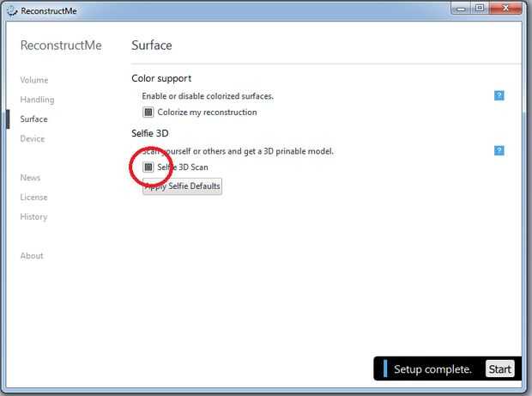Screen dimensions: 532x396
Task: Select the Surface settings page
Action: 34,119
